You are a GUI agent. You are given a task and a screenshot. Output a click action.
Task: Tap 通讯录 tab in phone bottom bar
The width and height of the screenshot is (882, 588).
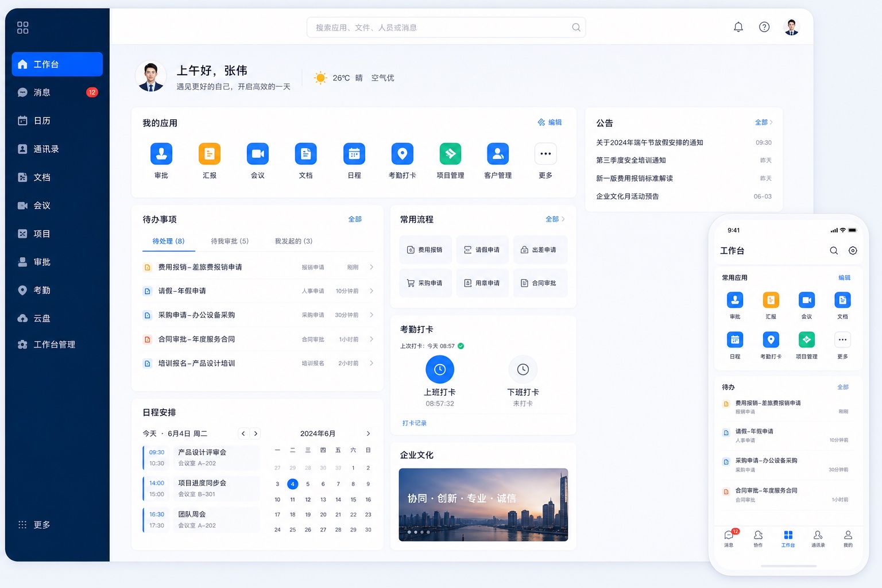[818, 538]
